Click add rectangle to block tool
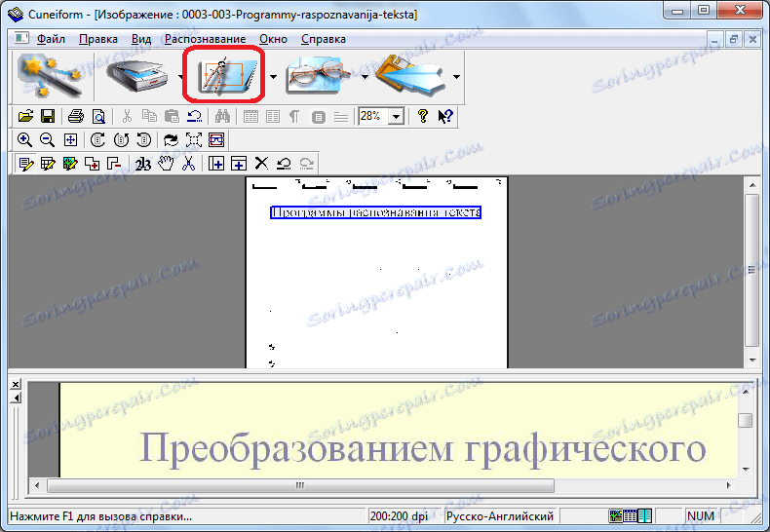 click(93, 164)
